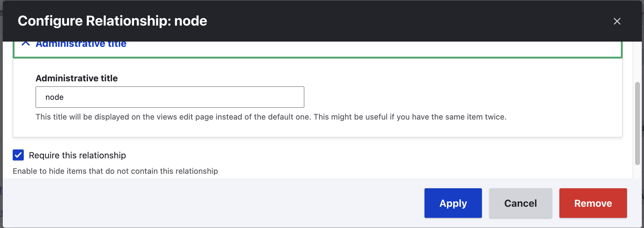Click the "Configure Relationship: node" dialog title

(x=112, y=21)
